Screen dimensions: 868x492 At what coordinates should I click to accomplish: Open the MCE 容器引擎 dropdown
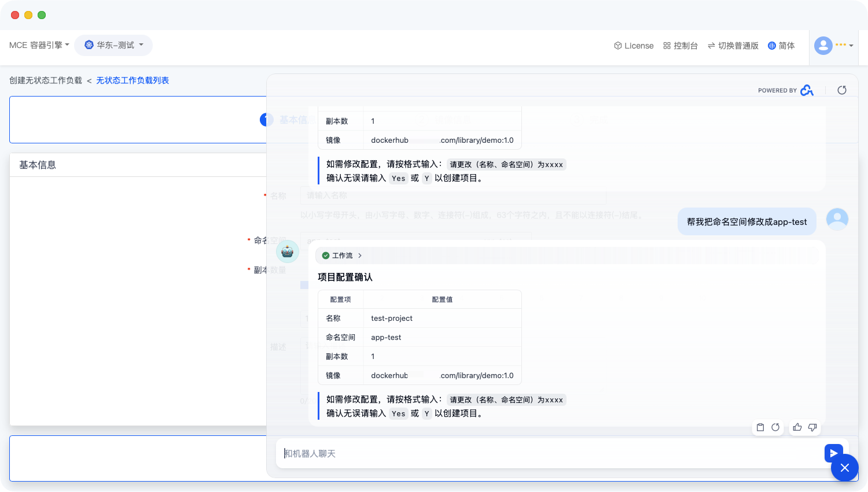pyautogui.click(x=39, y=45)
